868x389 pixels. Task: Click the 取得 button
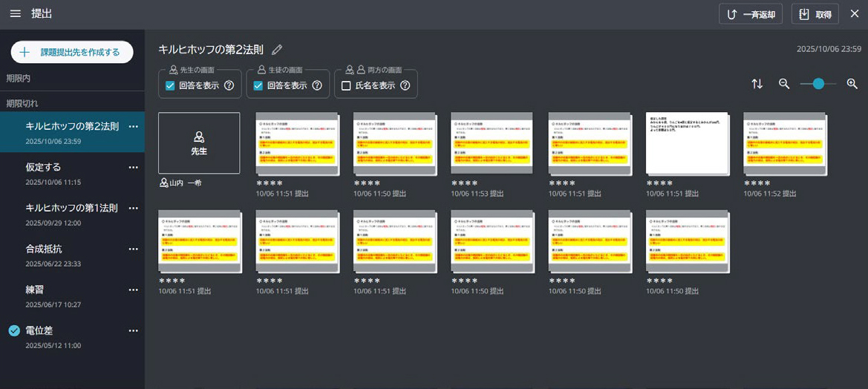click(815, 14)
